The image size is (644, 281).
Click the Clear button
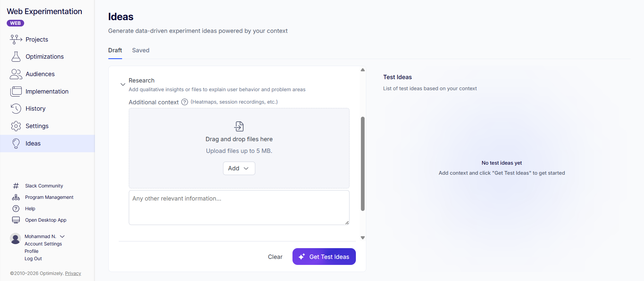(275, 257)
